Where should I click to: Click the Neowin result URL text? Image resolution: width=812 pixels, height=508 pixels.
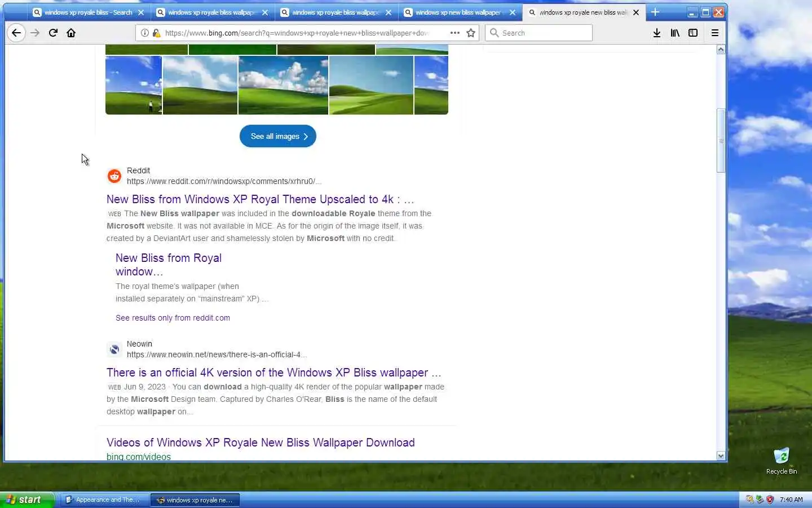click(x=217, y=354)
